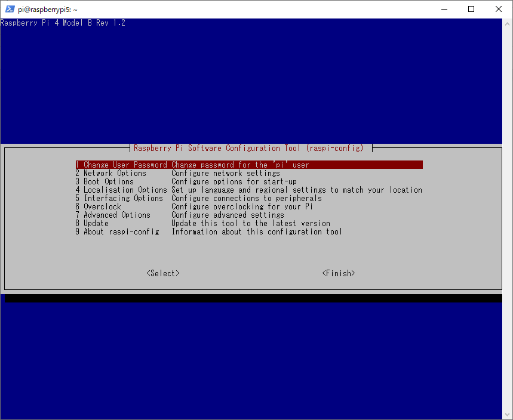Click 'Configure network settings' description
Image resolution: width=513 pixels, height=420 pixels.
[x=226, y=173]
